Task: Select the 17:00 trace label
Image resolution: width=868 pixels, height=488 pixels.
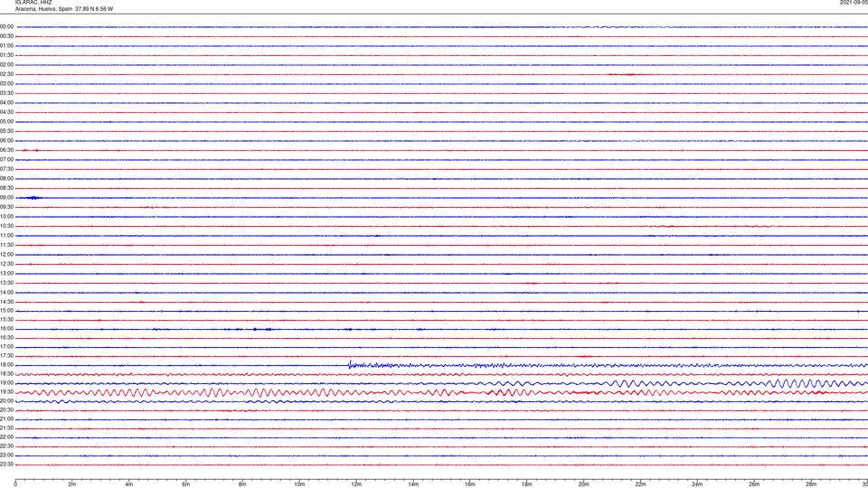Action: [x=6, y=347]
